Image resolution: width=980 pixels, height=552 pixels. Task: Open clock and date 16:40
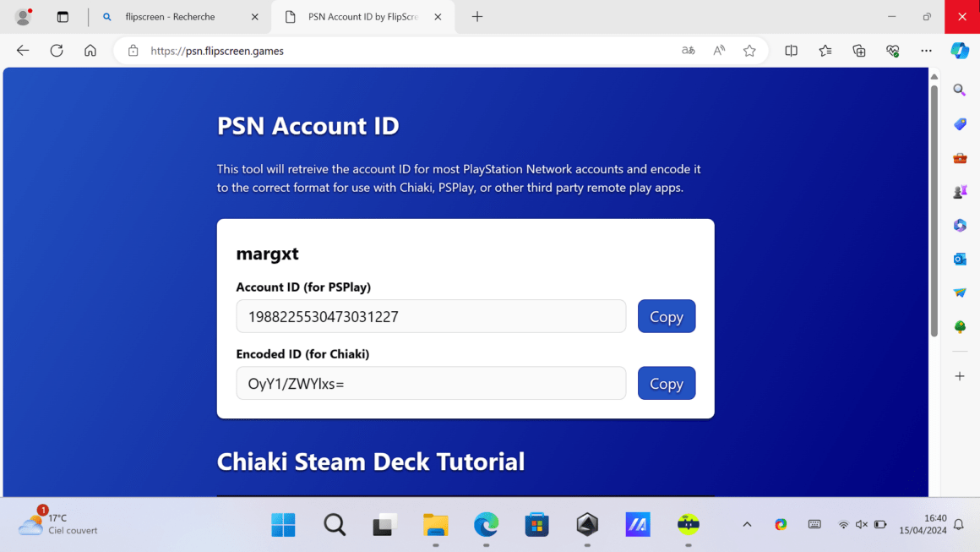pos(923,524)
